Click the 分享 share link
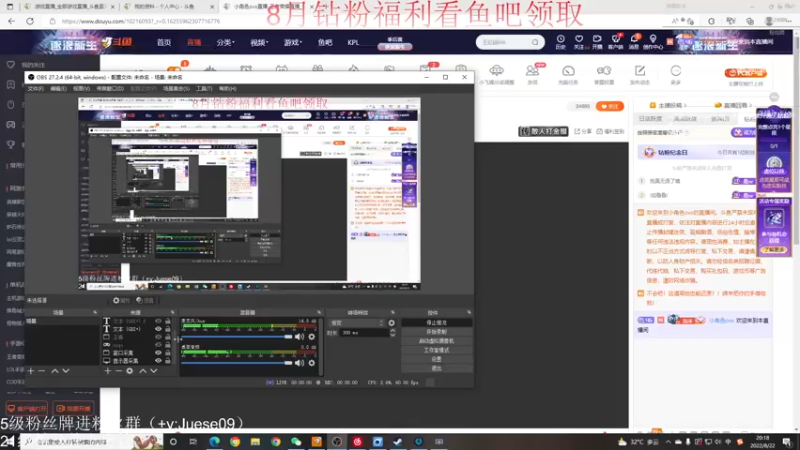Screen dimensions: 800x450 click(x=583, y=132)
